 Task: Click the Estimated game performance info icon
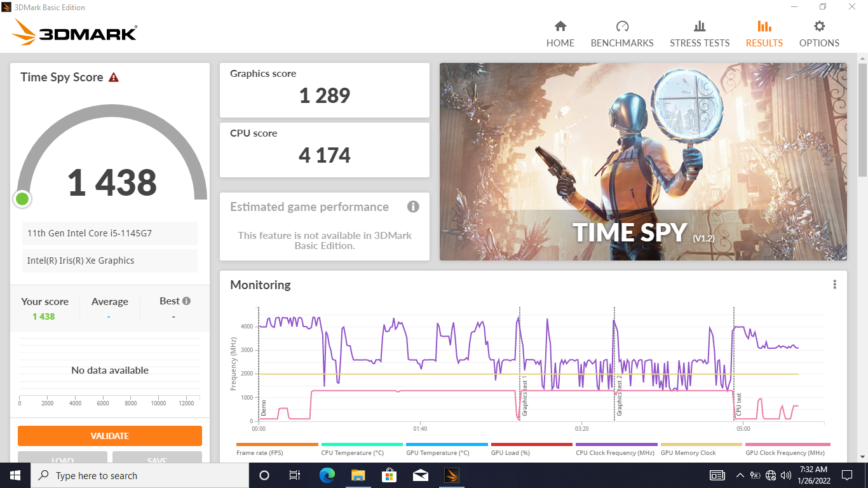(413, 207)
